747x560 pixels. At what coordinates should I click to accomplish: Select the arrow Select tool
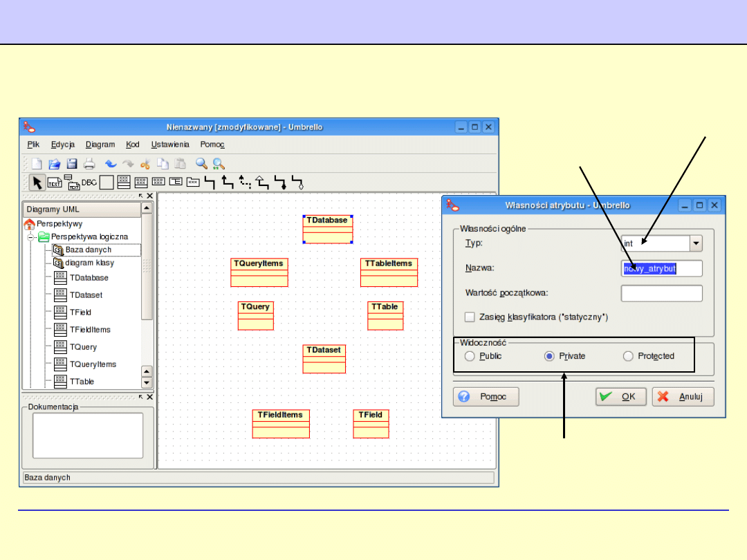(37, 183)
